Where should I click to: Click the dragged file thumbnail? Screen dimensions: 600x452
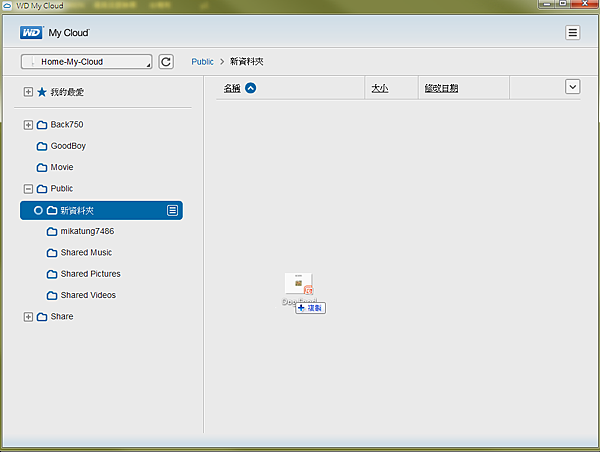(299, 284)
